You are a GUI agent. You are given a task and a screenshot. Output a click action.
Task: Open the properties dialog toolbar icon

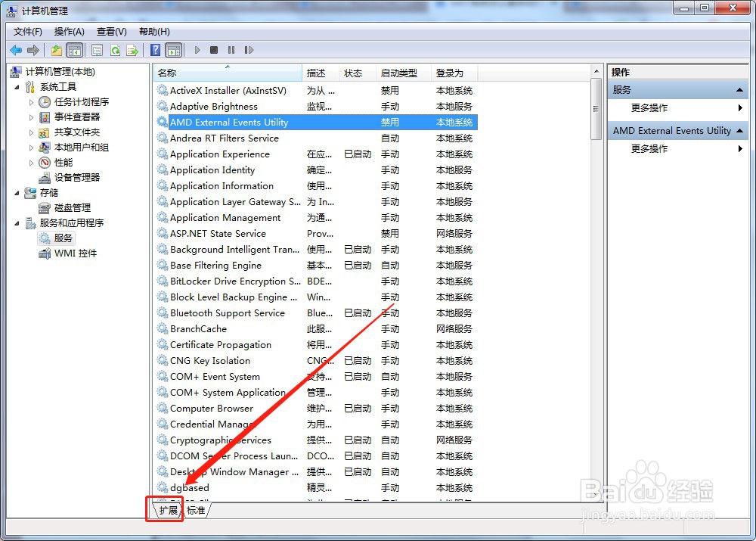(98, 50)
